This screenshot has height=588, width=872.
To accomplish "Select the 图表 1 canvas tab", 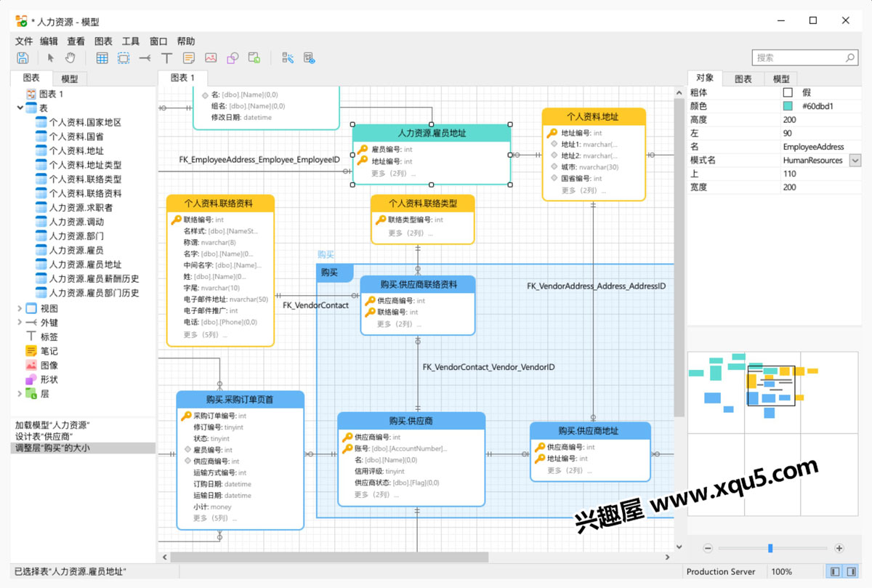I will click(182, 78).
